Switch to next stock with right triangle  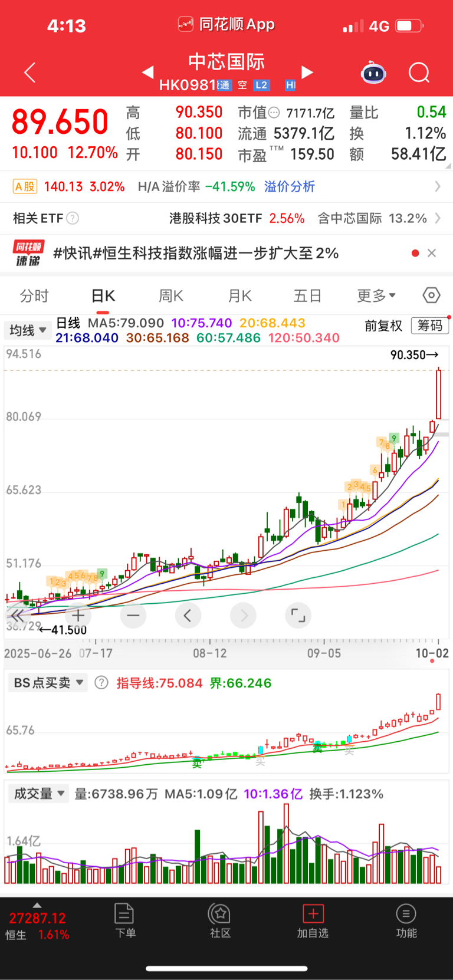[x=307, y=72]
